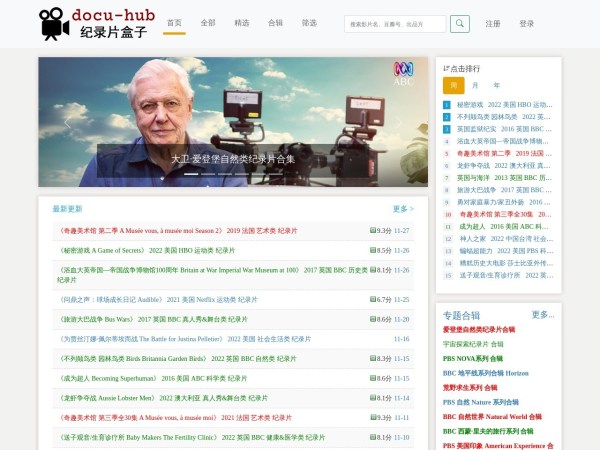600x450 pixels.
Task: Switch ranking to the 周 (weekly) tab
Action: point(453,85)
